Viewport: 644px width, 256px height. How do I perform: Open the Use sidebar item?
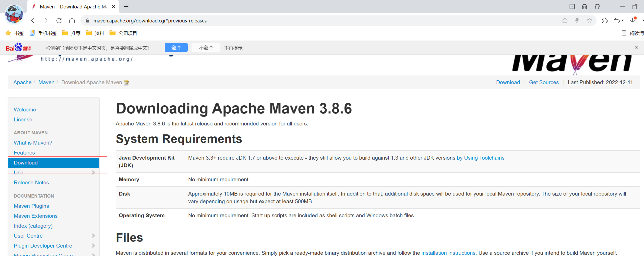19,172
